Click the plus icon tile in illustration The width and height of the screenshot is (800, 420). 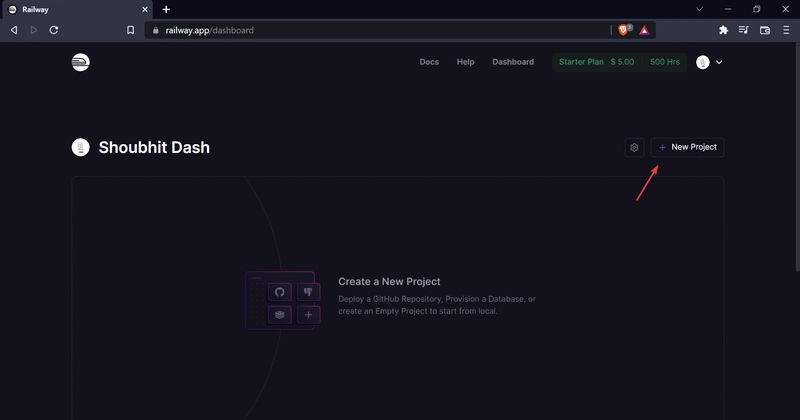pos(308,315)
